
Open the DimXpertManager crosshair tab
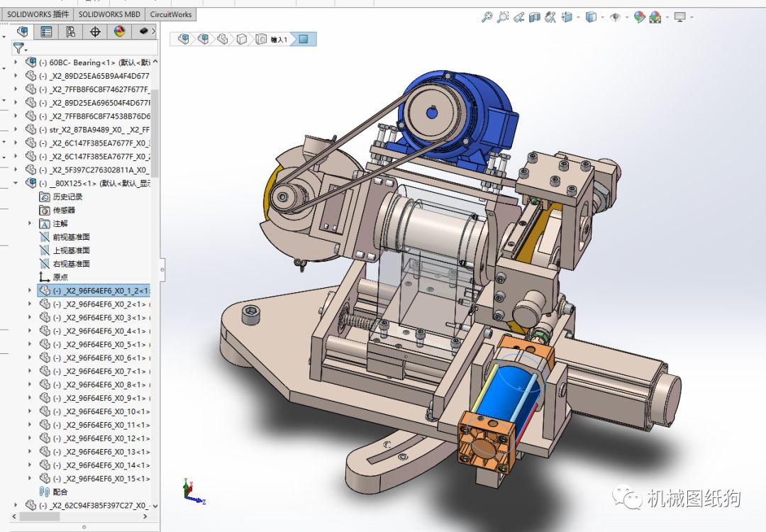pyautogui.click(x=95, y=31)
